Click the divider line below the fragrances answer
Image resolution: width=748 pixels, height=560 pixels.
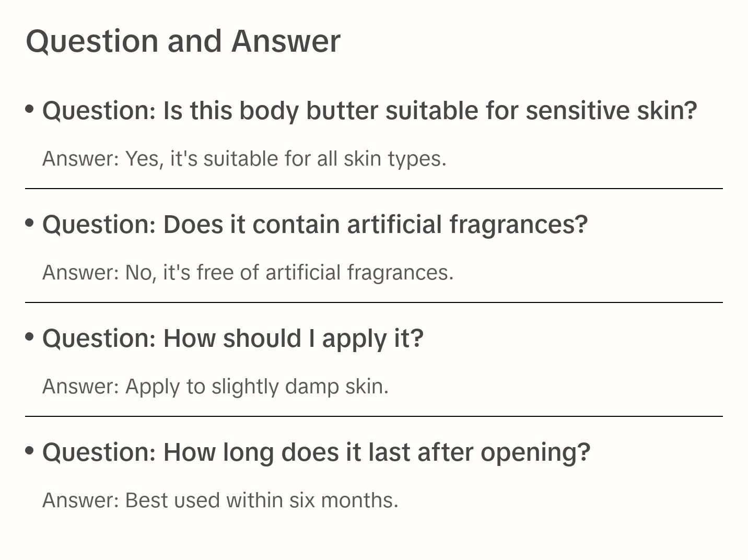(373, 302)
